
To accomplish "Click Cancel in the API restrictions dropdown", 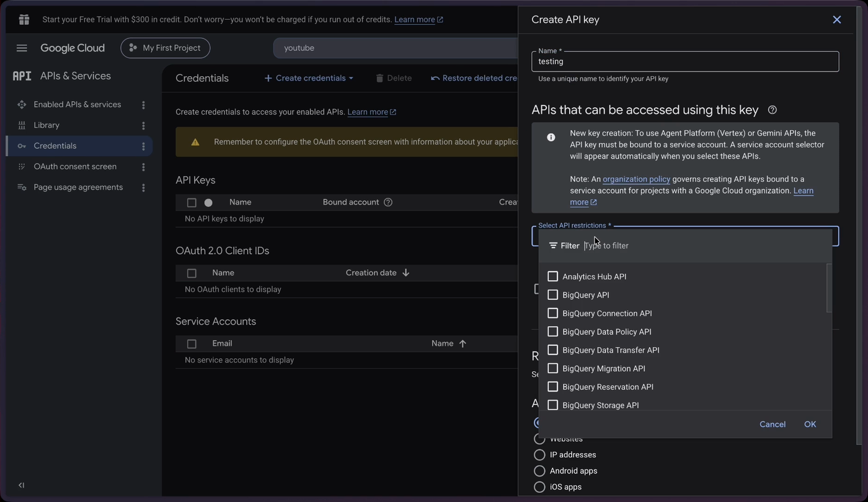I will pyautogui.click(x=773, y=425).
